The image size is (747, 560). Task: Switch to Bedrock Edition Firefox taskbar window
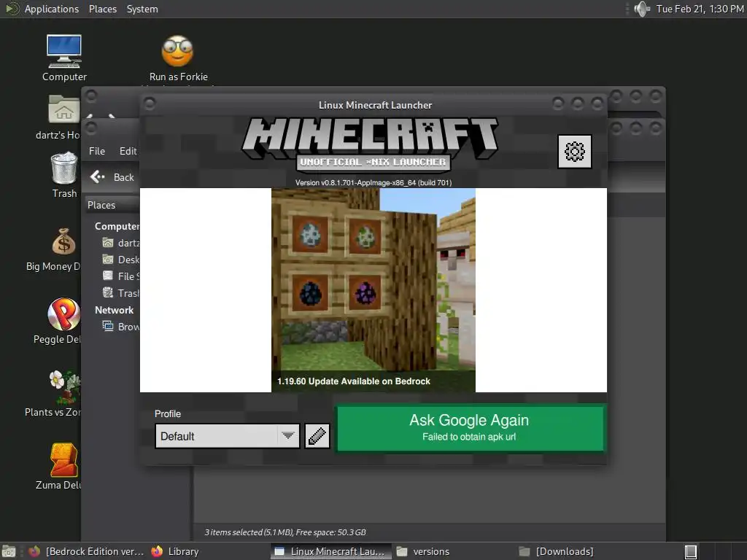click(x=86, y=551)
